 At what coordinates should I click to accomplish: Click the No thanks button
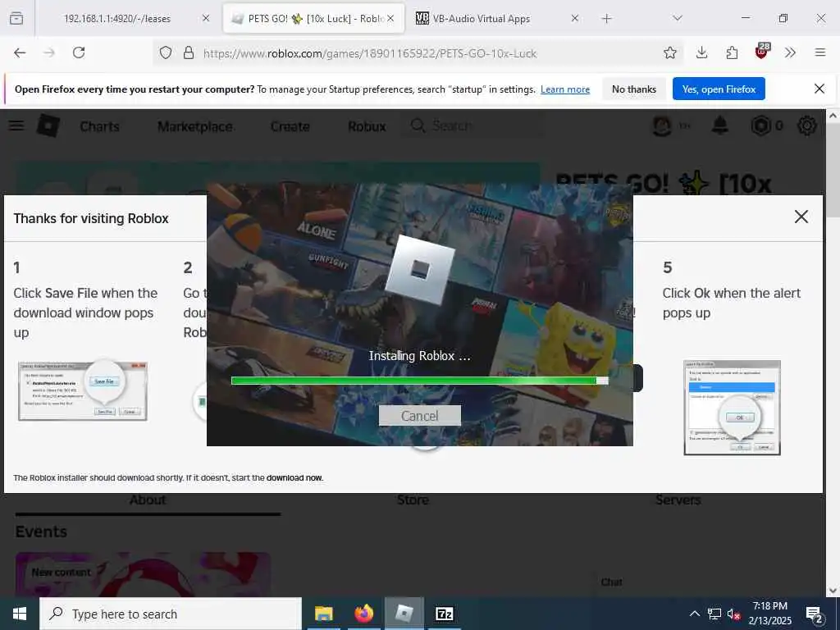tap(634, 89)
